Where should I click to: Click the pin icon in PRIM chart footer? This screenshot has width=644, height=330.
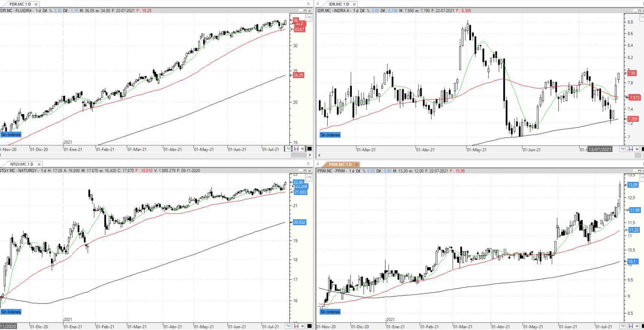[x=636, y=326]
